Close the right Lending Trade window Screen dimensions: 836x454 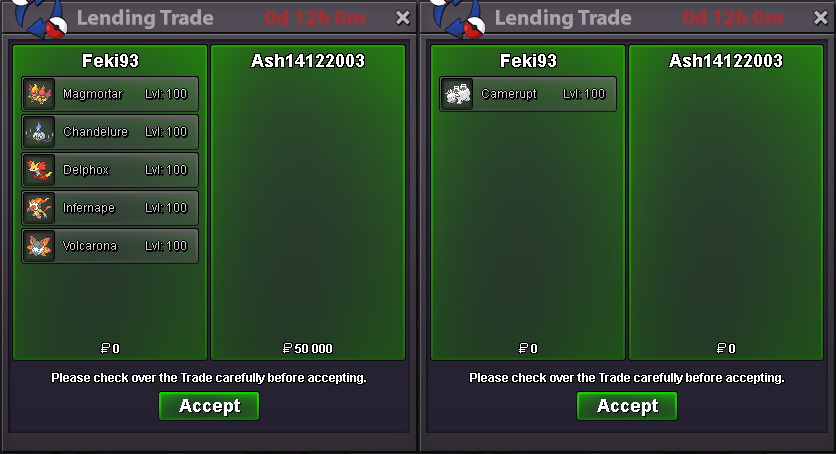point(821,18)
